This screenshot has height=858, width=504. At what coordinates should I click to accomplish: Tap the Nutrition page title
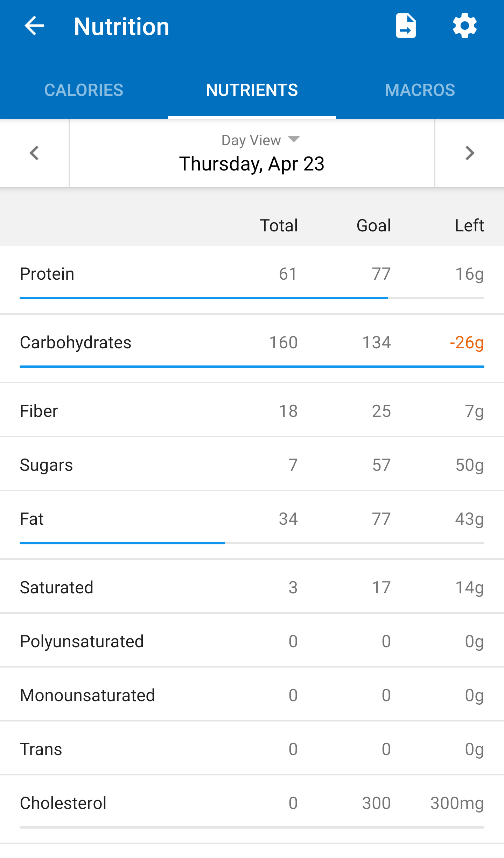click(121, 27)
